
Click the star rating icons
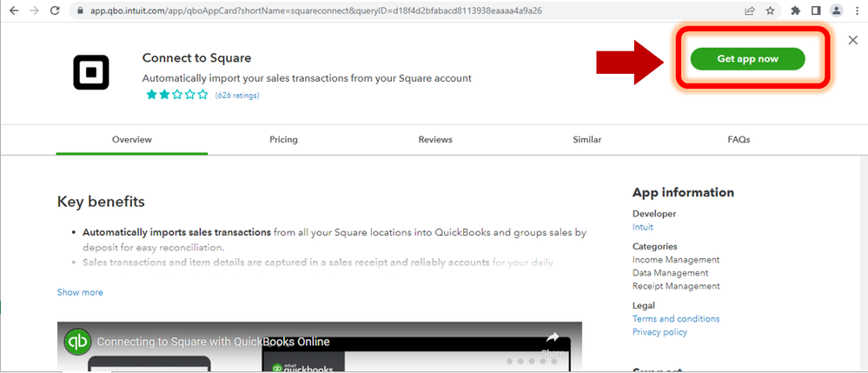pos(177,95)
